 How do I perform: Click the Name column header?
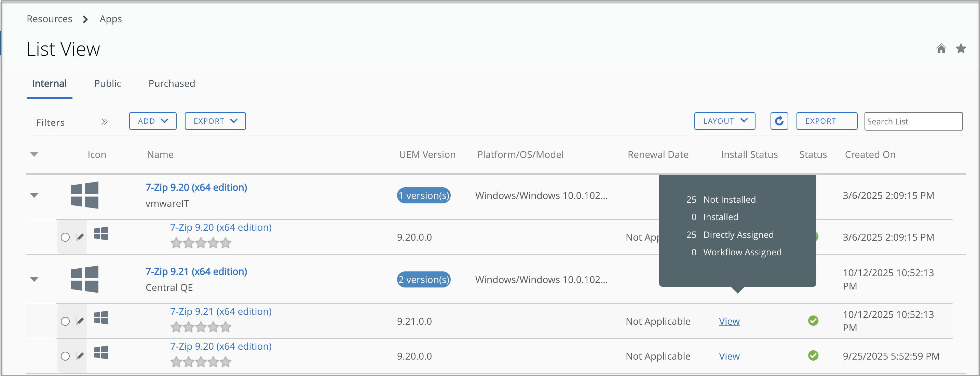click(x=161, y=155)
